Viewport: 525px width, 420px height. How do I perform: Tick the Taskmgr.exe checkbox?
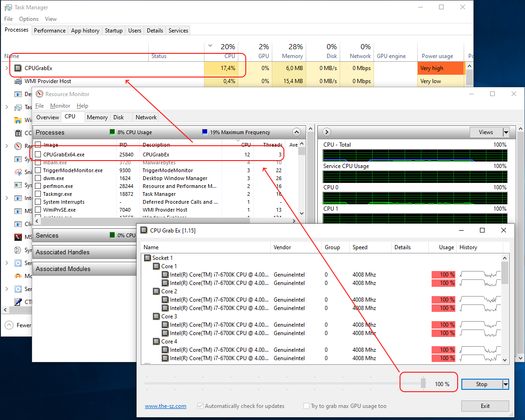(x=38, y=194)
